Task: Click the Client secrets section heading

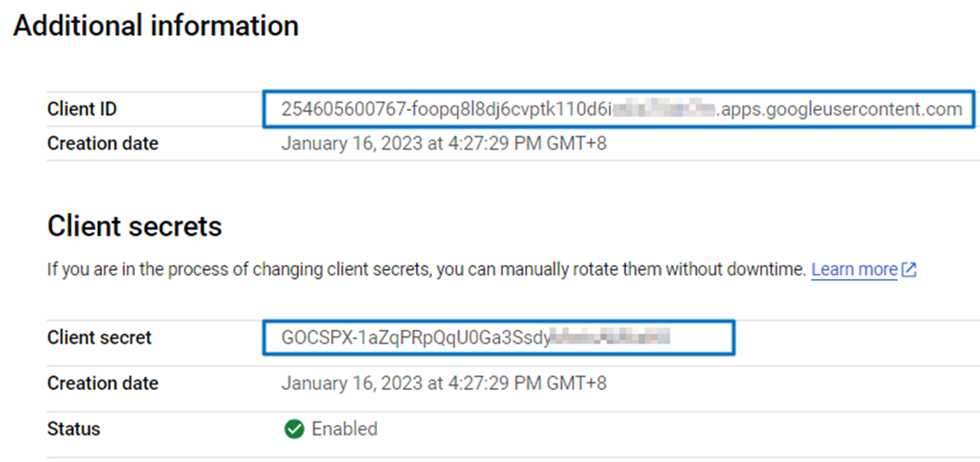Action: 134,226
